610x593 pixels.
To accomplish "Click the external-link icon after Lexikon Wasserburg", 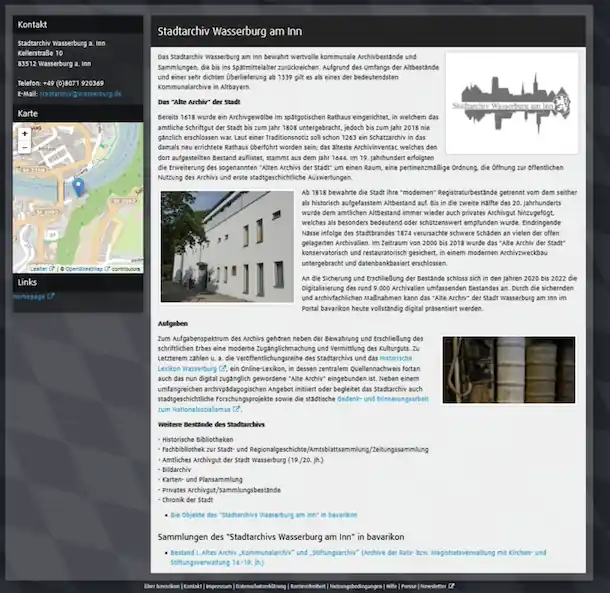I will coord(222,368).
